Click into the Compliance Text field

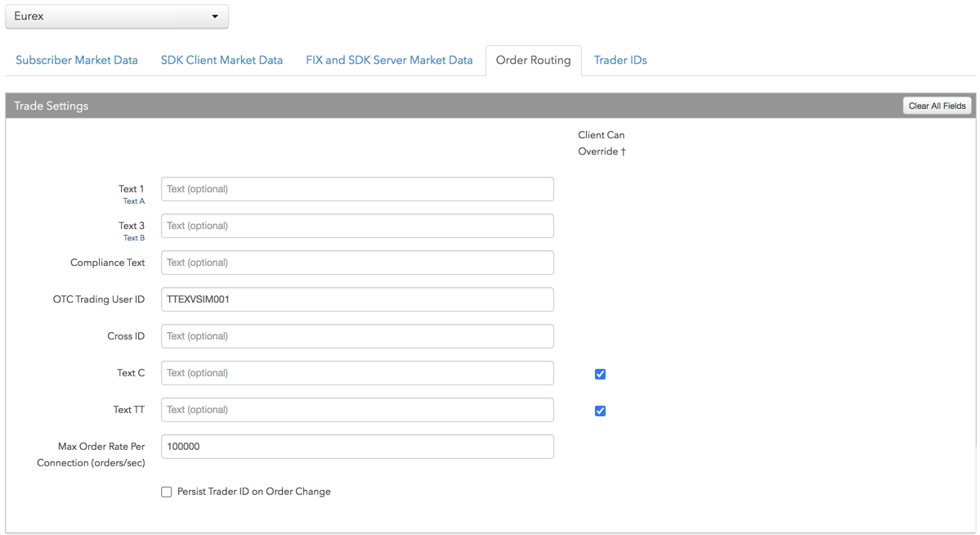(357, 263)
